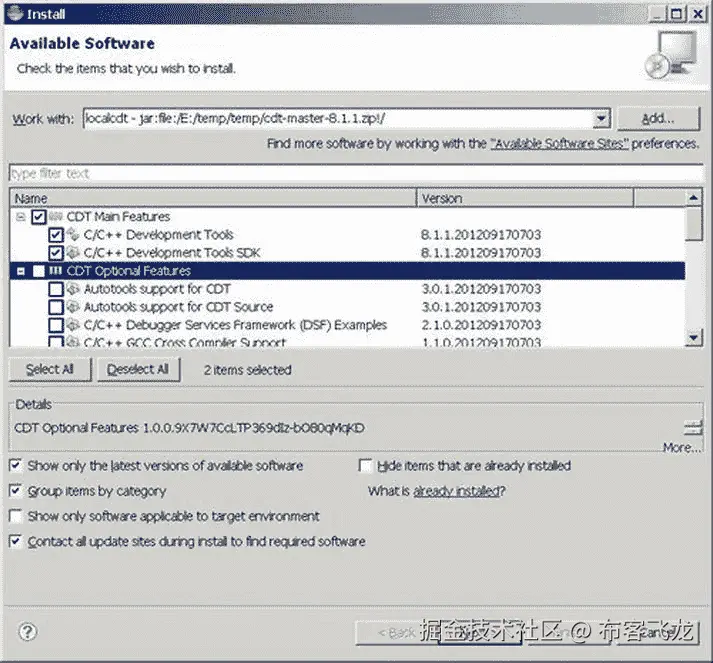This screenshot has height=663, width=713.
Task: Toggle Show only the latest versions checkbox
Action: coord(15,465)
